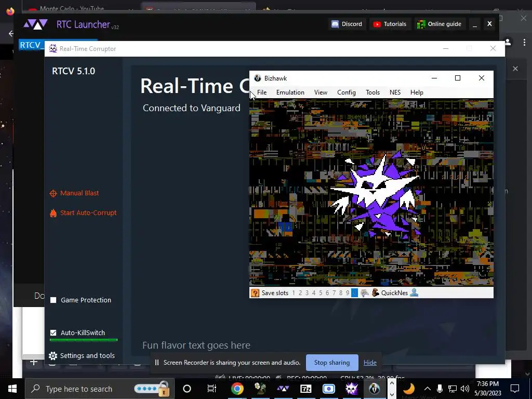Open Bizhawk from the taskbar
Screen dimensions: 532x399
click(374, 389)
